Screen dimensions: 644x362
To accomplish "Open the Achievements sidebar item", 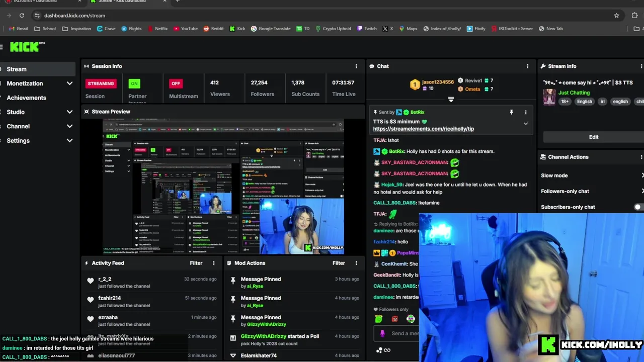I will tap(26, 98).
